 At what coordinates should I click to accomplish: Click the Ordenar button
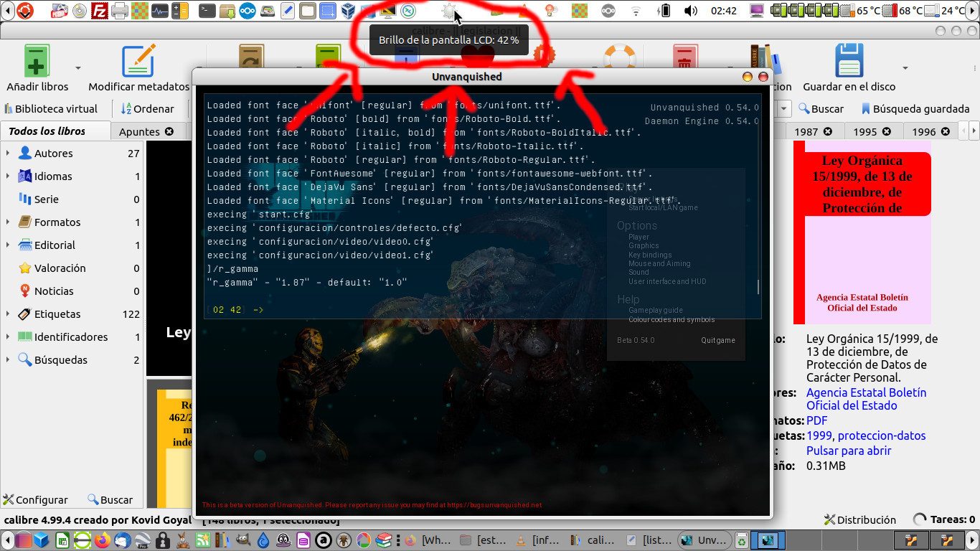tap(148, 109)
